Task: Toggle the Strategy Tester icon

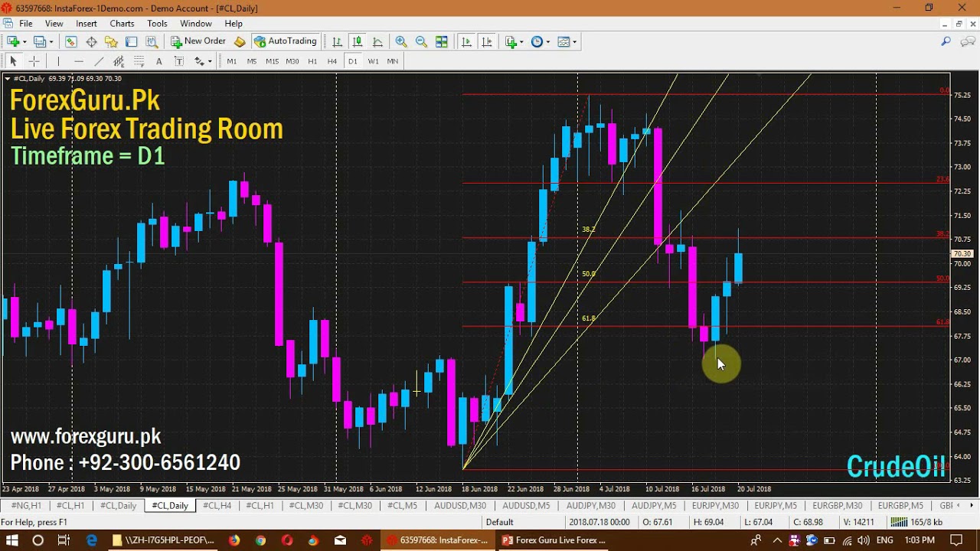Action: [x=152, y=41]
